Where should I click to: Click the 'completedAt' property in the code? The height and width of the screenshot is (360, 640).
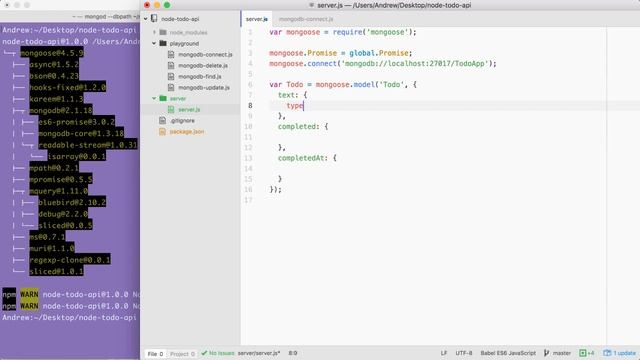[x=301, y=158]
